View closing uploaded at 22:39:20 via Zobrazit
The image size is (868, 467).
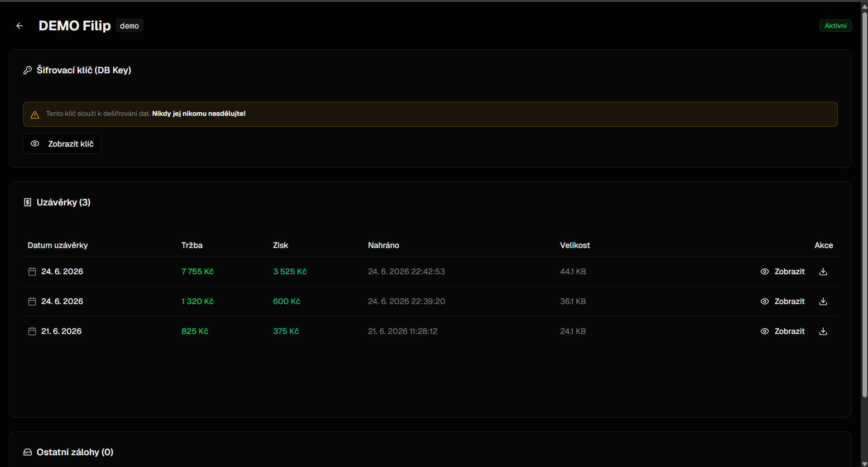pyautogui.click(x=782, y=301)
